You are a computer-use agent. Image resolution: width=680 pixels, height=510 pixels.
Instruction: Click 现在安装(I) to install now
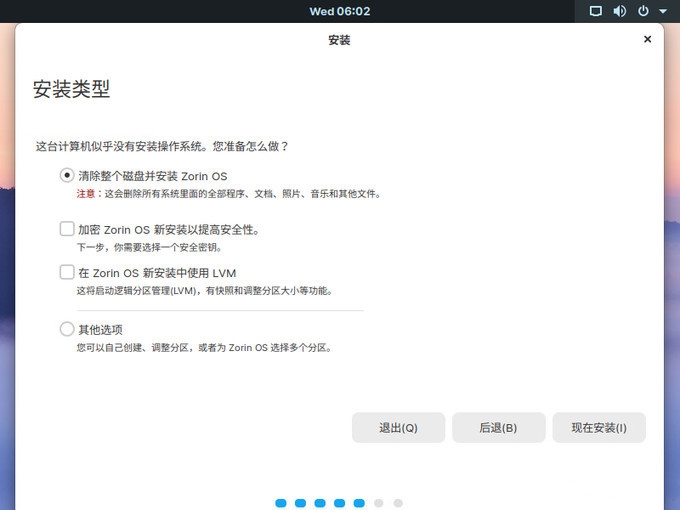(x=599, y=428)
